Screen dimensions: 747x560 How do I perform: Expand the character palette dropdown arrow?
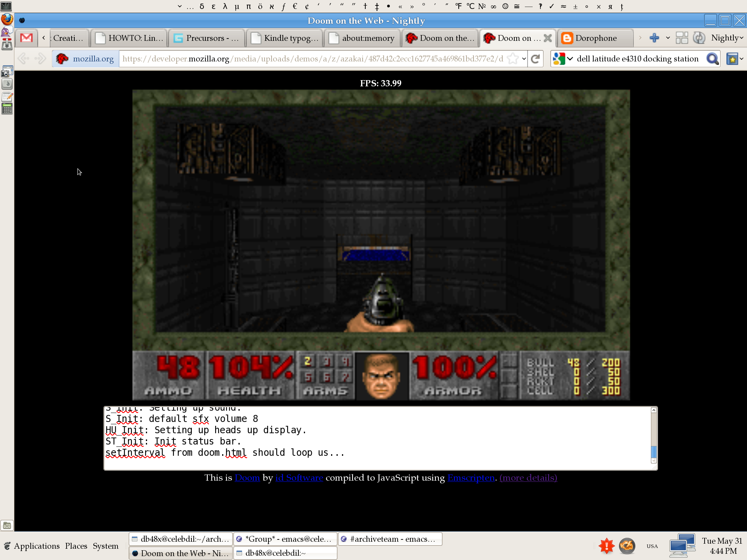(x=179, y=6)
